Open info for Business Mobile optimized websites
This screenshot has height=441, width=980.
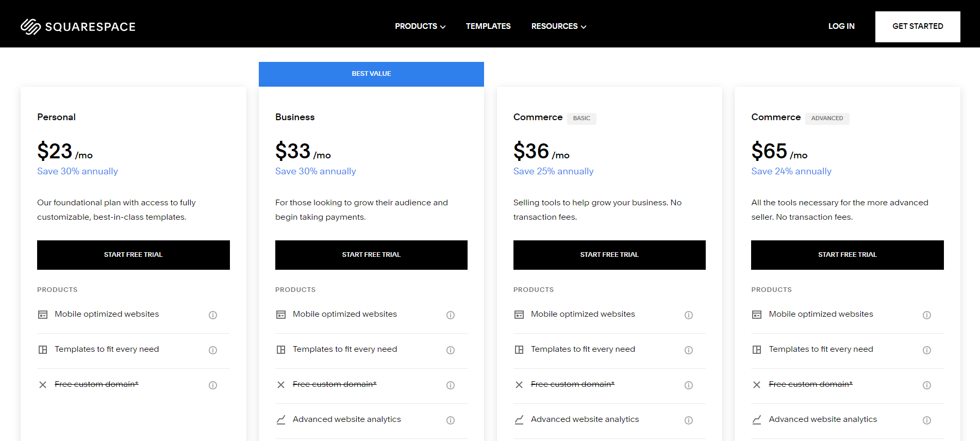point(451,315)
